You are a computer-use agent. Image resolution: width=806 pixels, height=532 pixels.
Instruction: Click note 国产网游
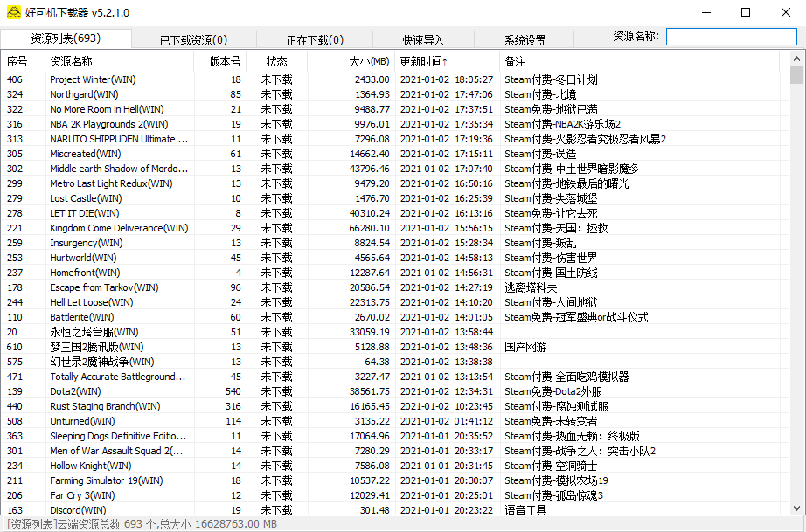[x=525, y=347]
